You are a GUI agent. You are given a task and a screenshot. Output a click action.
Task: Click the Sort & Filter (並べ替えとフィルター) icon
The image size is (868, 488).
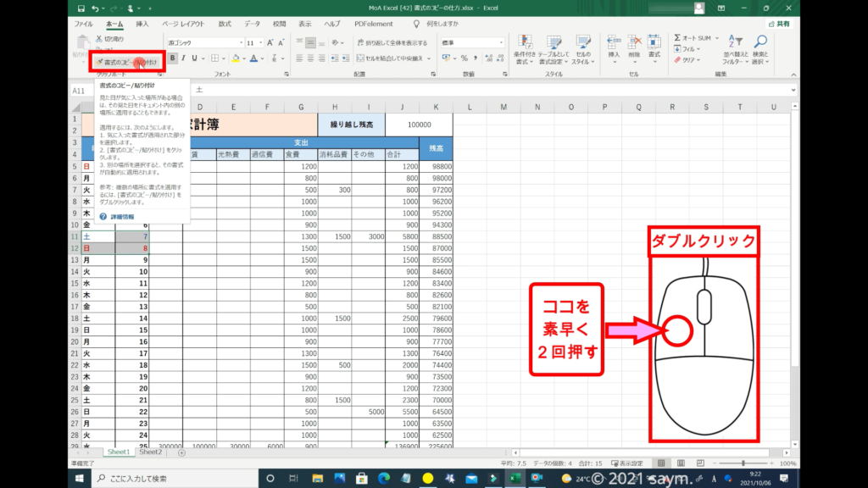click(732, 42)
